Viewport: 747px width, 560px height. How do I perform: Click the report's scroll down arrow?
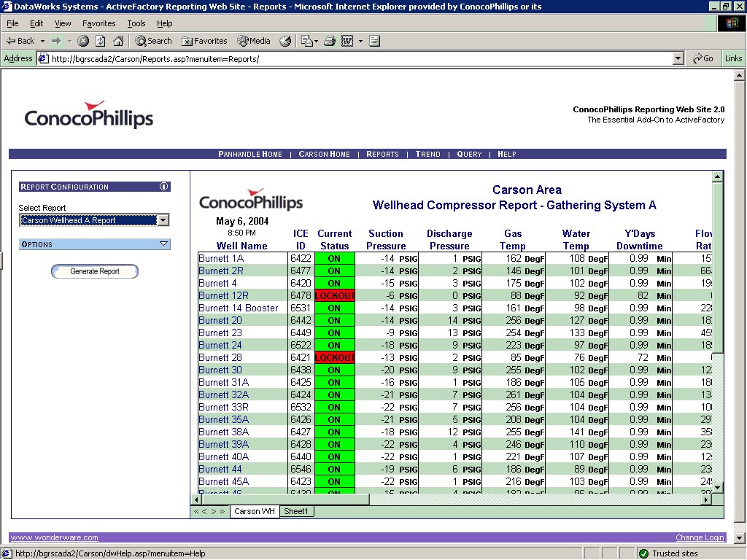pos(718,488)
